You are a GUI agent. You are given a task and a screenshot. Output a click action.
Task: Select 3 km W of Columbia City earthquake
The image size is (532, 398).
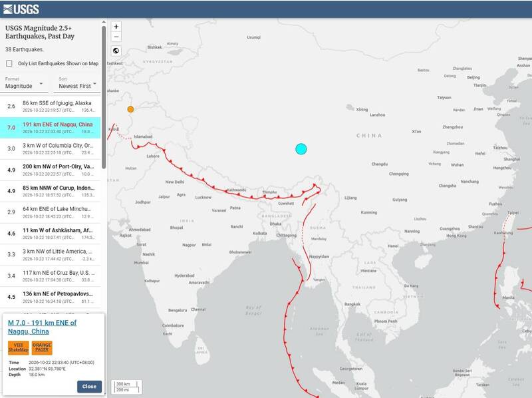pyautogui.click(x=51, y=148)
